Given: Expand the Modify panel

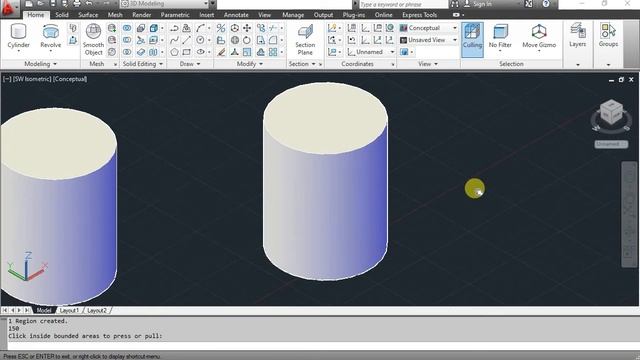Looking at the screenshot, I should (250, 64).
